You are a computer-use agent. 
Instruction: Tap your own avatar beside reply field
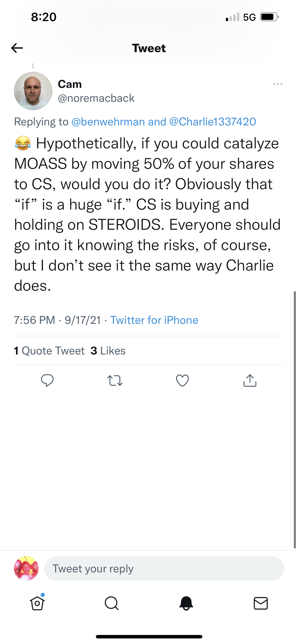26,568
